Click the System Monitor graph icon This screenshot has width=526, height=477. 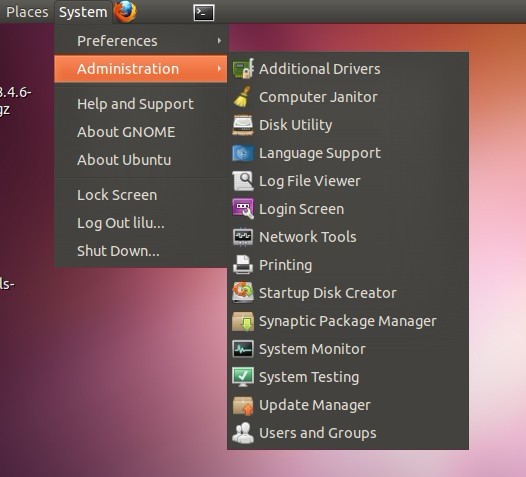click(243, 349)
